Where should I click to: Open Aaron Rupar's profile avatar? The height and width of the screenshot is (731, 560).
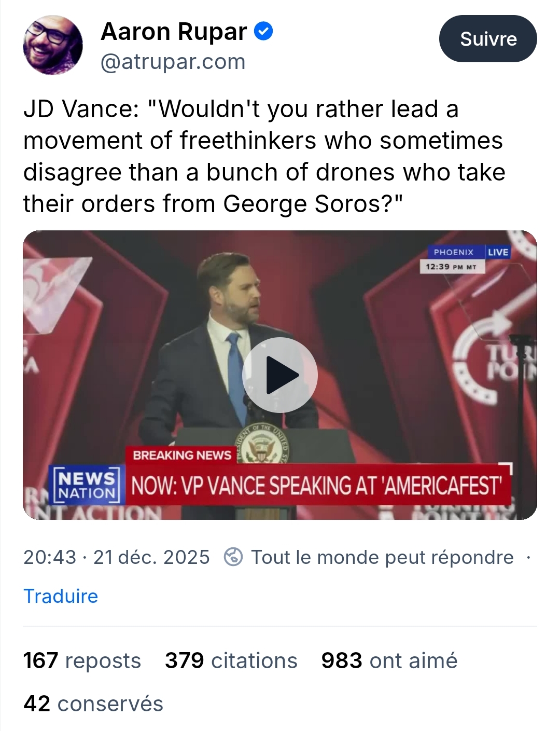(x=53, y=45)
